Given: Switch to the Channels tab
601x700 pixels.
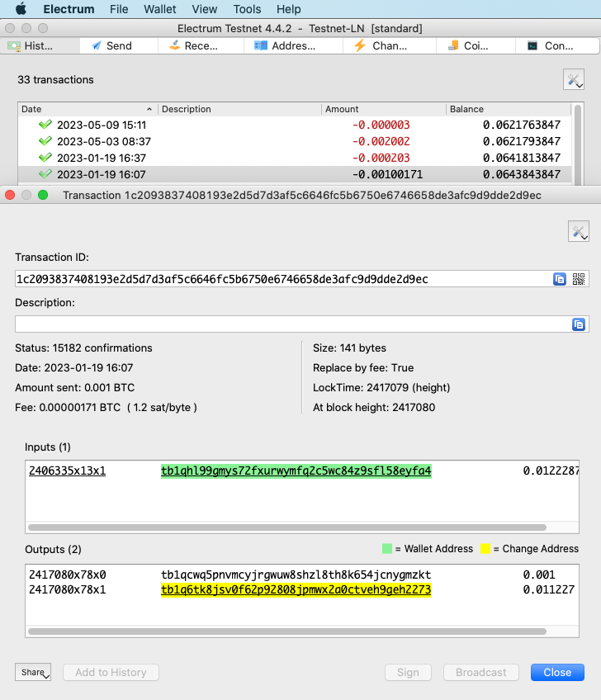Looking at the screenshot, I should coord(390,46).
